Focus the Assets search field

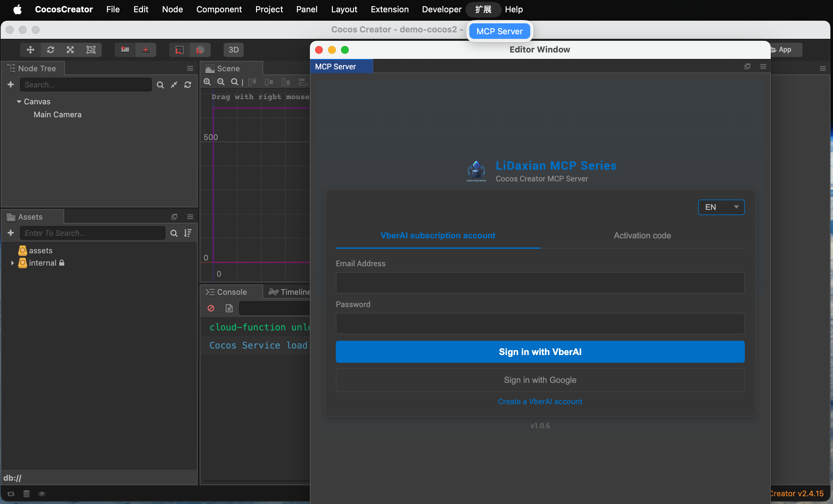click(93, 233)
